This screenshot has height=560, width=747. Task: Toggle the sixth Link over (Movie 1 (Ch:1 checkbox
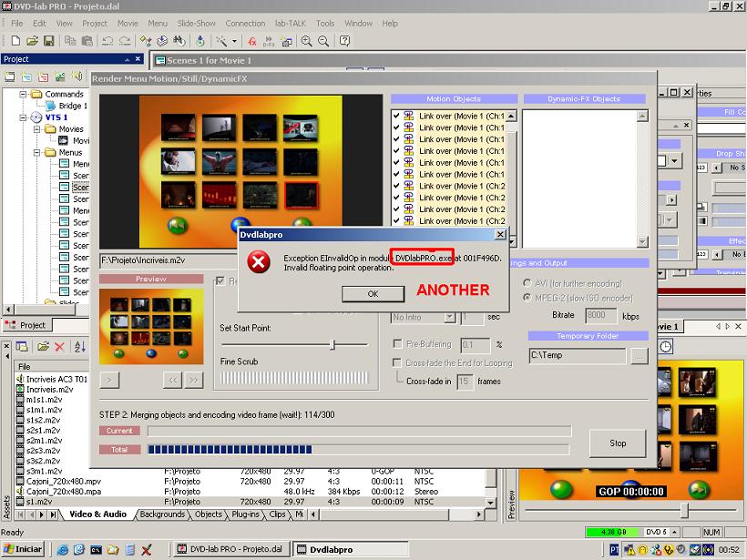pyautogui.click(x=396, y=174)
